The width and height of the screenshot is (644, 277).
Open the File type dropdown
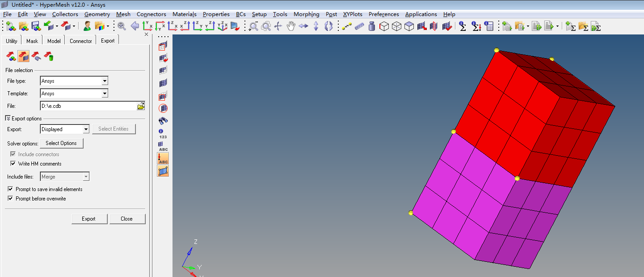click(105, 81)
